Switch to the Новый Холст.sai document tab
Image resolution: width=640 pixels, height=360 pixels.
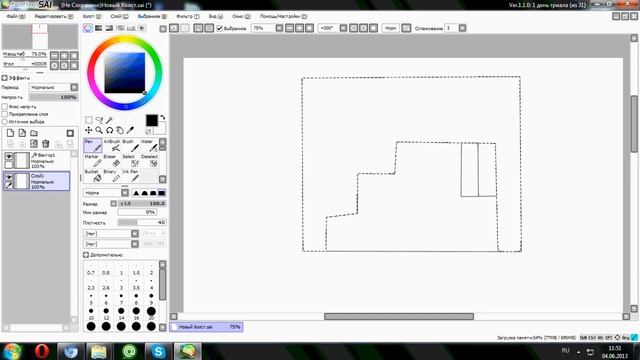coord(207,327)
